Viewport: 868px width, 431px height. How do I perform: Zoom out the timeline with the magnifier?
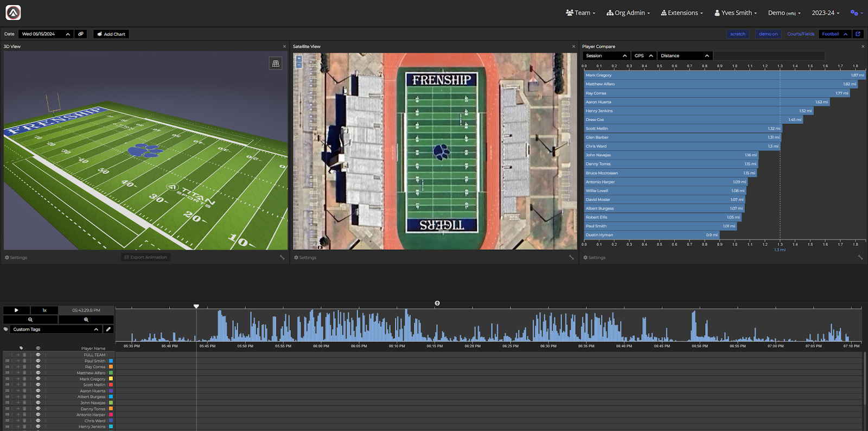tap(30, 320)
